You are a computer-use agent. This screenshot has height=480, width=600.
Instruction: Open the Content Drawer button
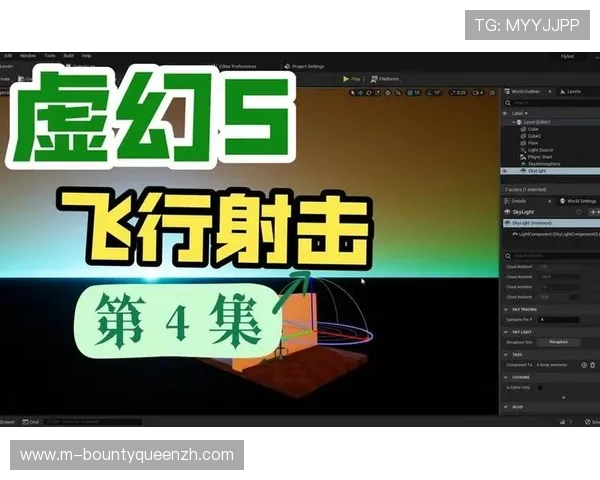tap(8, 422)
